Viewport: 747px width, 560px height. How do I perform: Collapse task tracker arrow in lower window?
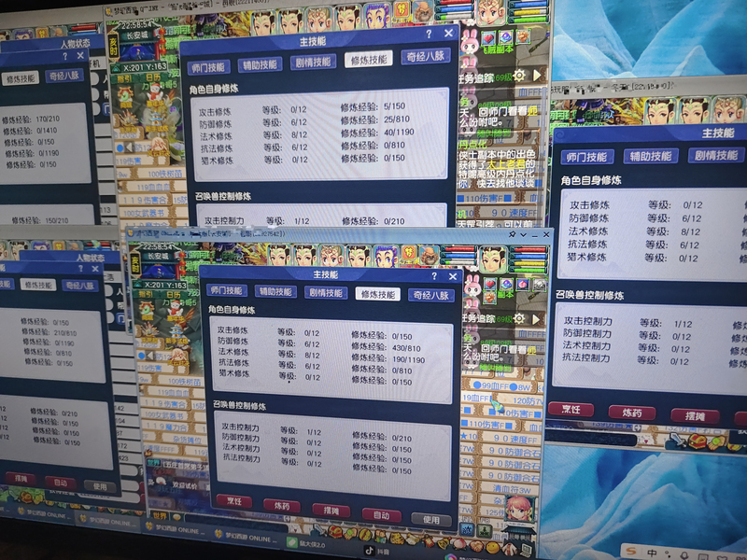pos(536,318)
